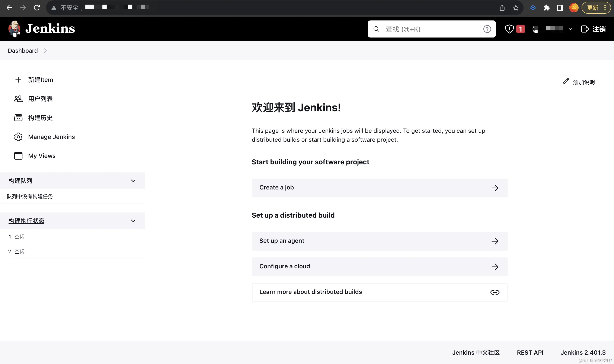Viewport: 614px width, 364px height.
Task: Bookmark this page with the star icon
Action: tap(516, 8)
